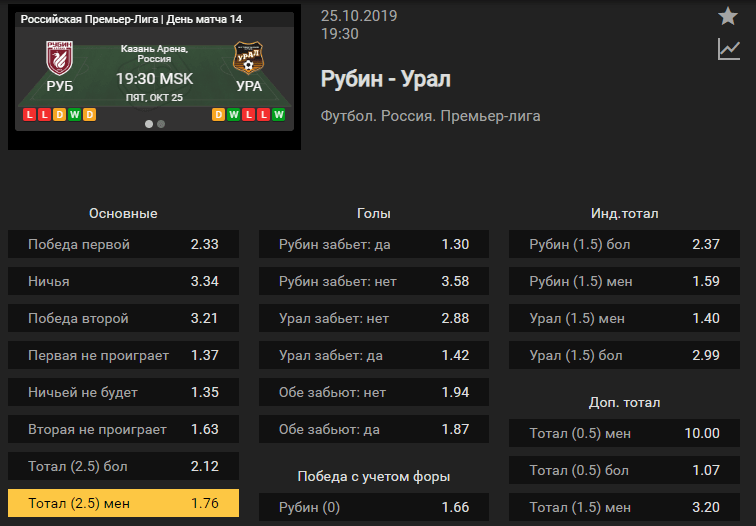756x526 pixels.
Task: Select first carousel dot in match widget
Action: 149,124
